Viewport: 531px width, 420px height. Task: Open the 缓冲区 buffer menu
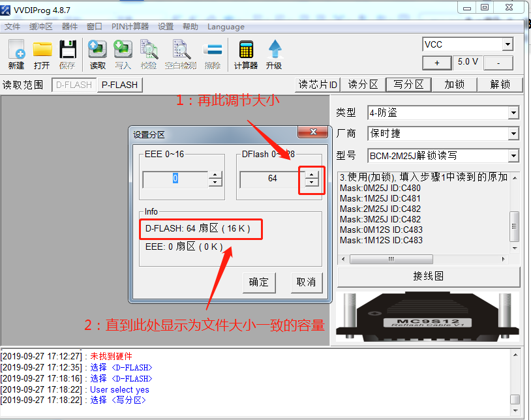[41, 27]
